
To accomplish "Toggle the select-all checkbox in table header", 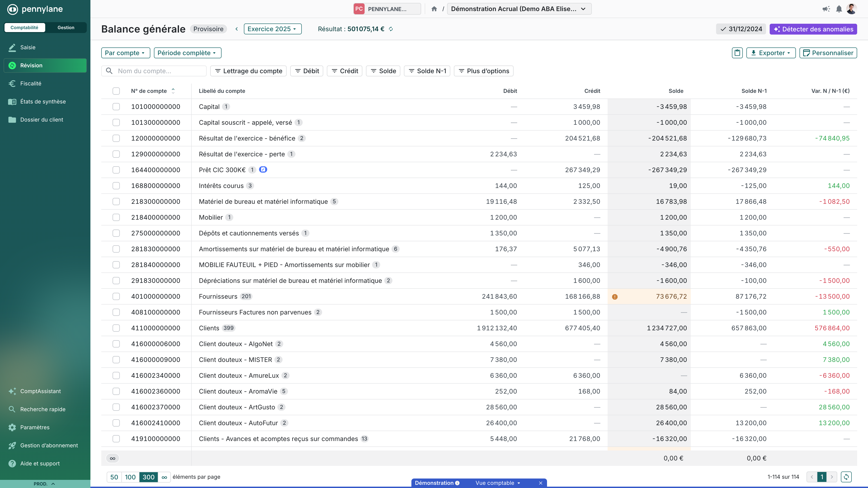I will tap(116, 91).
